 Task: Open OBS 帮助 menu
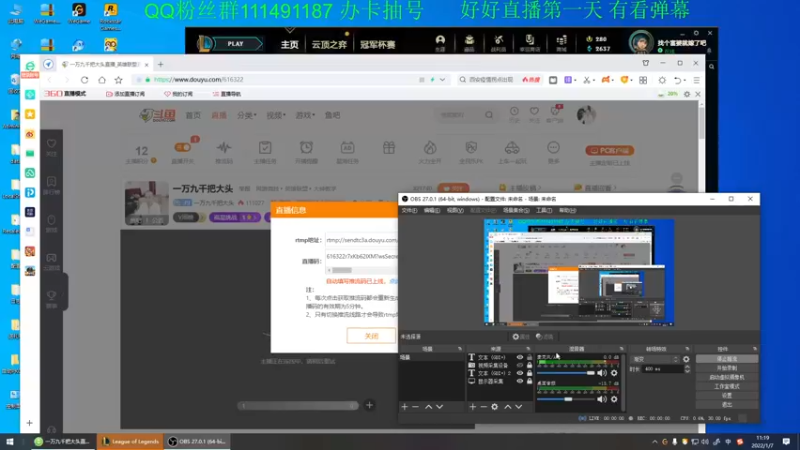(x=567, y=210)
